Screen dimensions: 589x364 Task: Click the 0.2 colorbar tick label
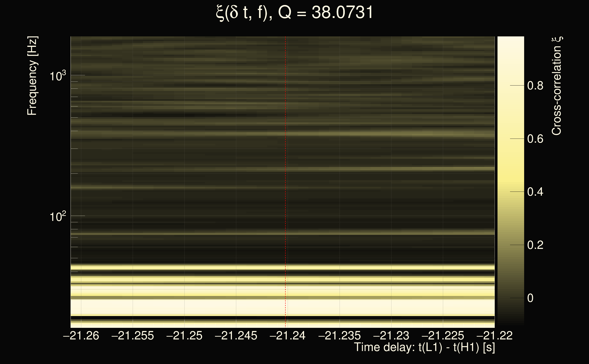pos(535,245)
